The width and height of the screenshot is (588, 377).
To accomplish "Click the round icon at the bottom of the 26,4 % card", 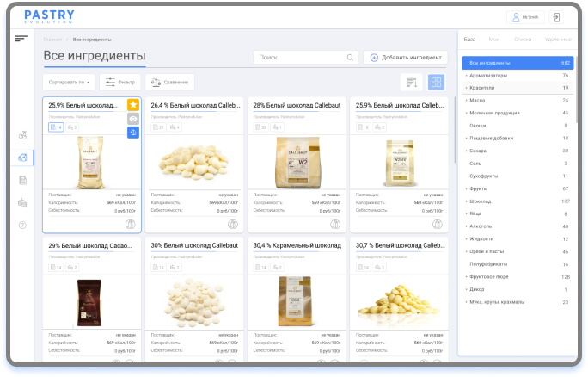I will click(233, 224).
